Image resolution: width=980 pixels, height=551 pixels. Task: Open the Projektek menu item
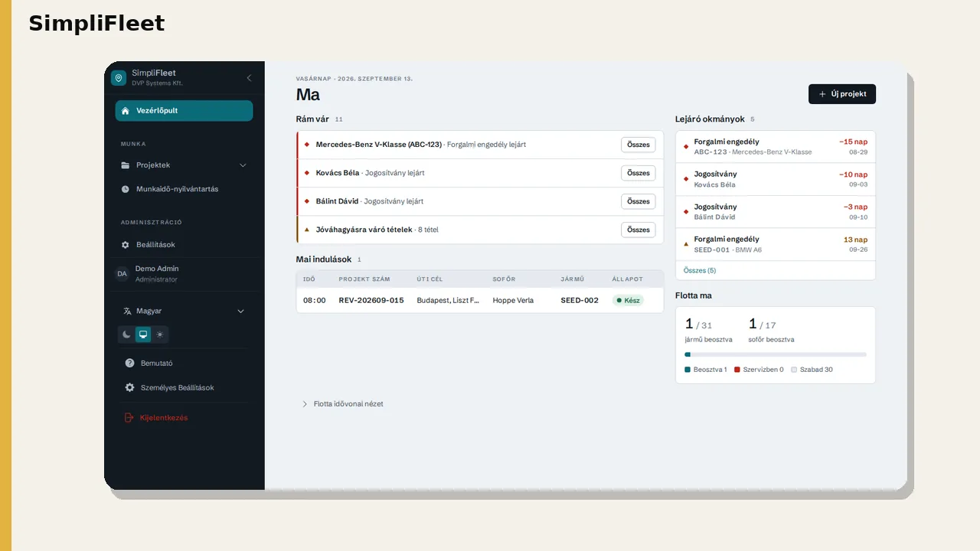(x=185, y=165)
